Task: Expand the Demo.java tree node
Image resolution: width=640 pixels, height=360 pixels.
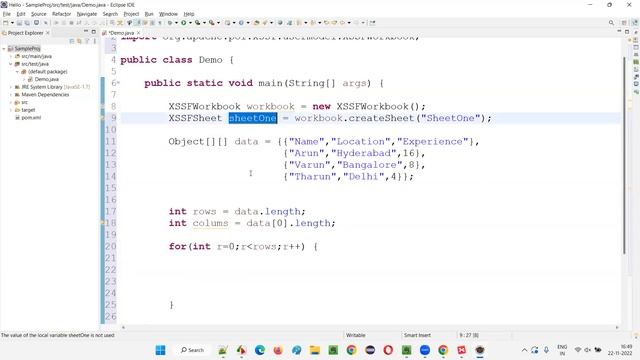Action: (24, 79)
